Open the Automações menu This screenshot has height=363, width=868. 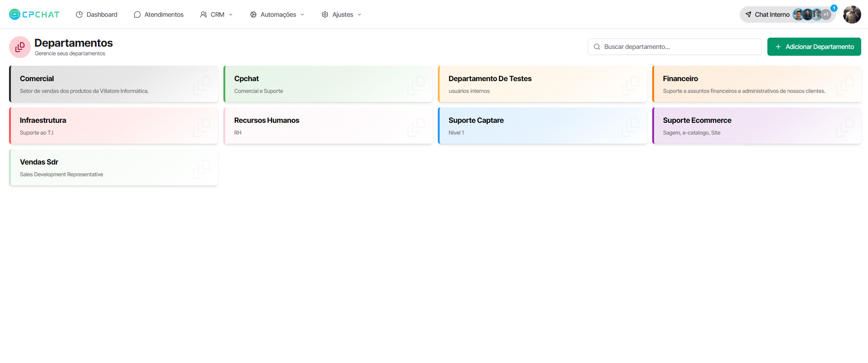click(x=277, y=15)
